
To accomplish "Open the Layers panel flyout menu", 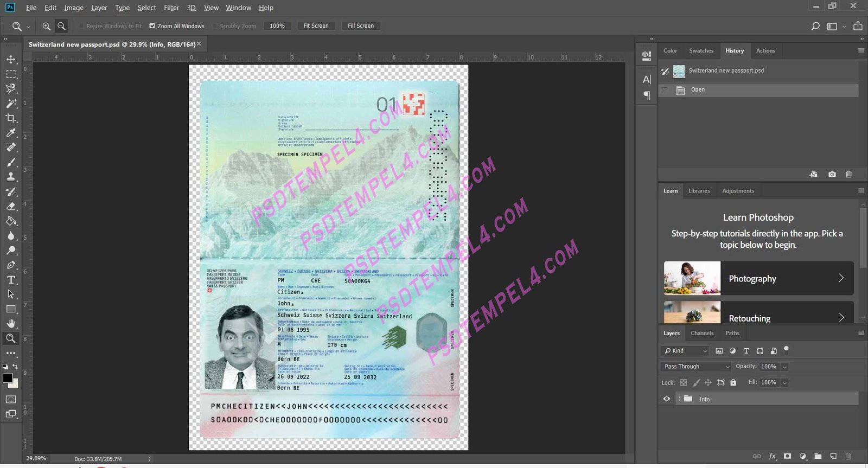I will (x=861, y=333).
